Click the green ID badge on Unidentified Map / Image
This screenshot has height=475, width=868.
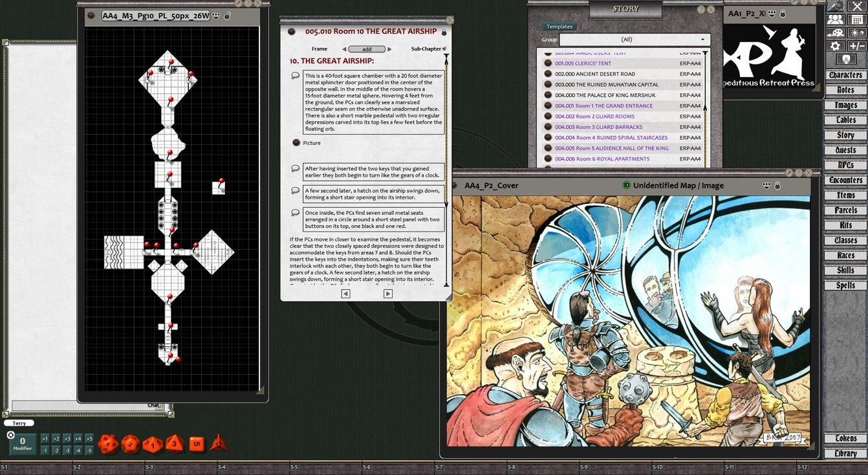tap(627, 186)
